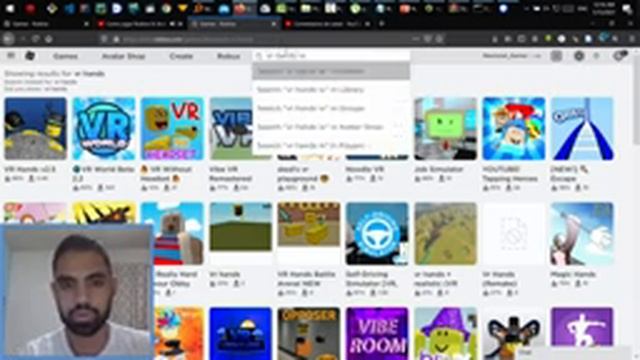Viewport: 640px width, 360px height.
Task: Open the Roblox hamburger menu icon
Action: 11,56
